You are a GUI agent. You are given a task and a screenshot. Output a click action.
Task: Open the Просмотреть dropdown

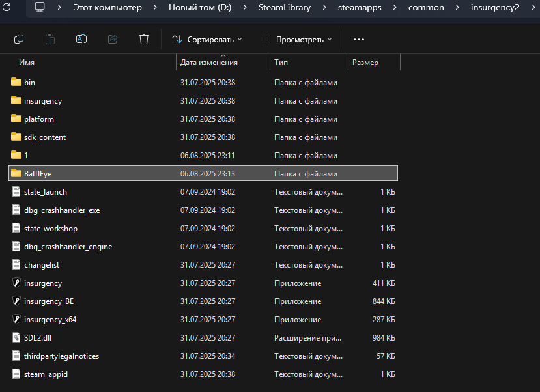click(x=296, y=40)
